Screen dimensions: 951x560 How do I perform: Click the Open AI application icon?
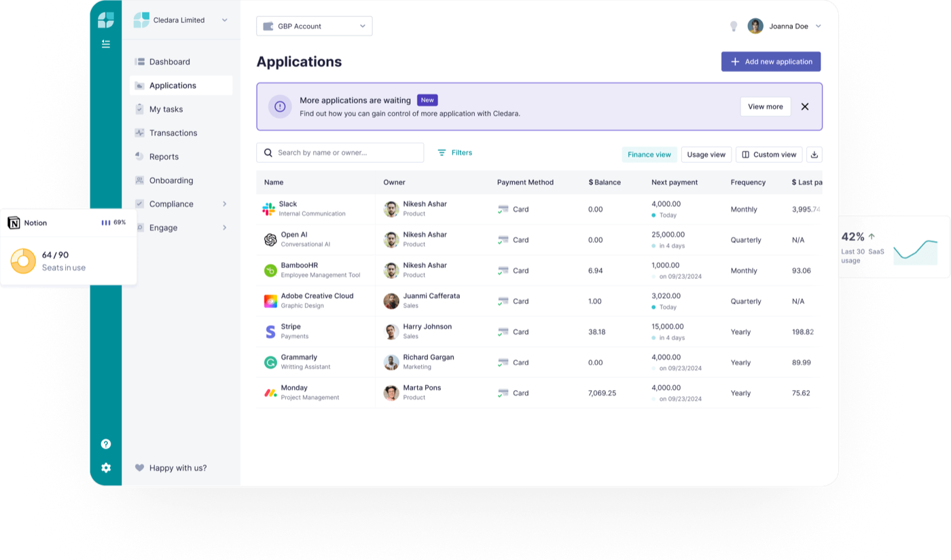pos(270,240)
